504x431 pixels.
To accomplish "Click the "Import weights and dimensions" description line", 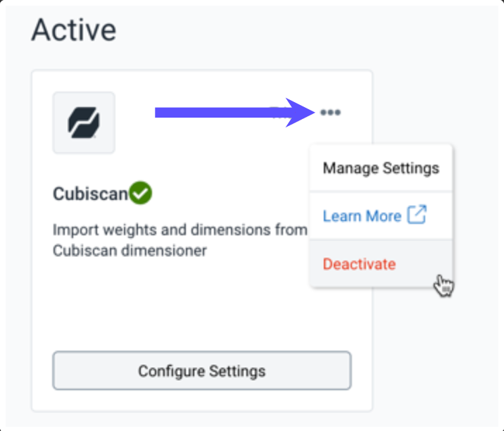I will point(180,230).
